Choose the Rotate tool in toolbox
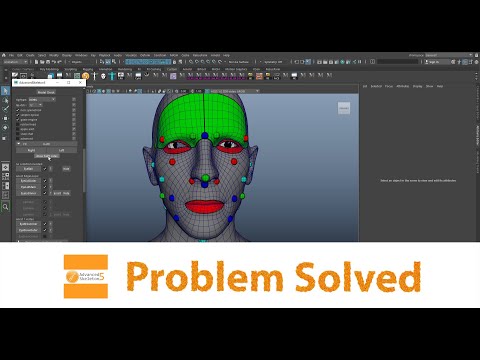This screenshot has height=360, width=480. [5, 128]
